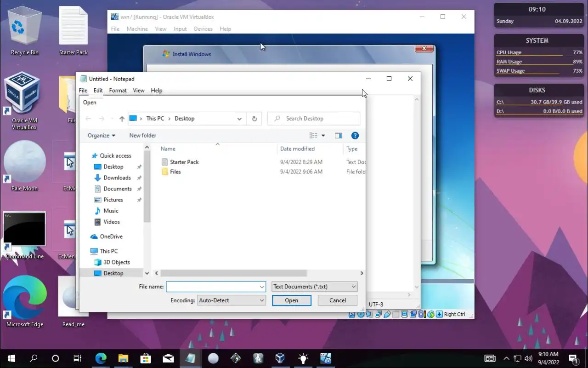
Task: Expand the address bar history dropdown
Action: (x=239, y=119)
